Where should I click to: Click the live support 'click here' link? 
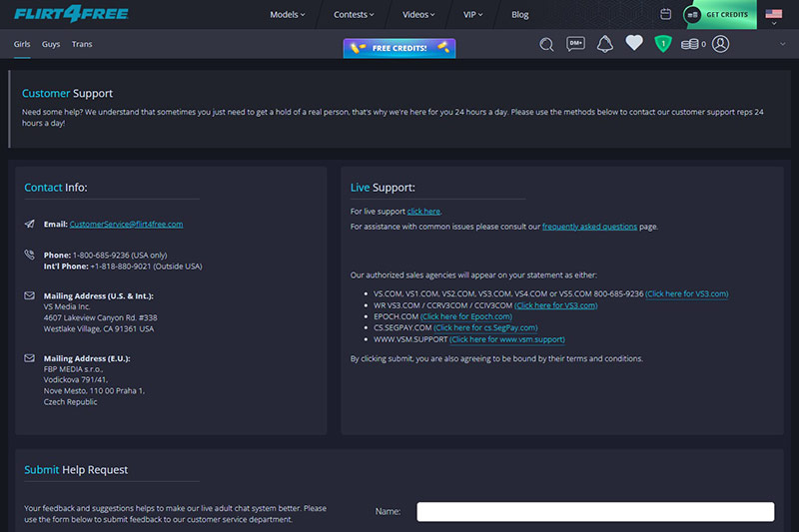[423, 212]
